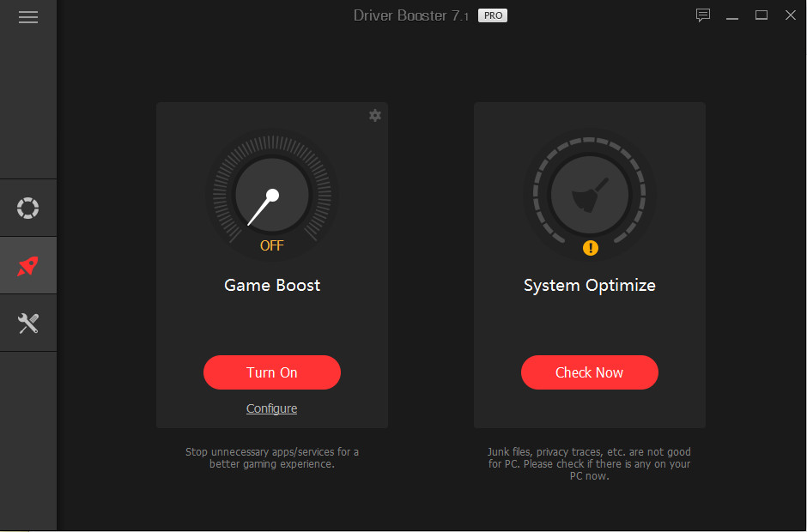Open the driver scan sidebar icon

click(x=27, y=208)
